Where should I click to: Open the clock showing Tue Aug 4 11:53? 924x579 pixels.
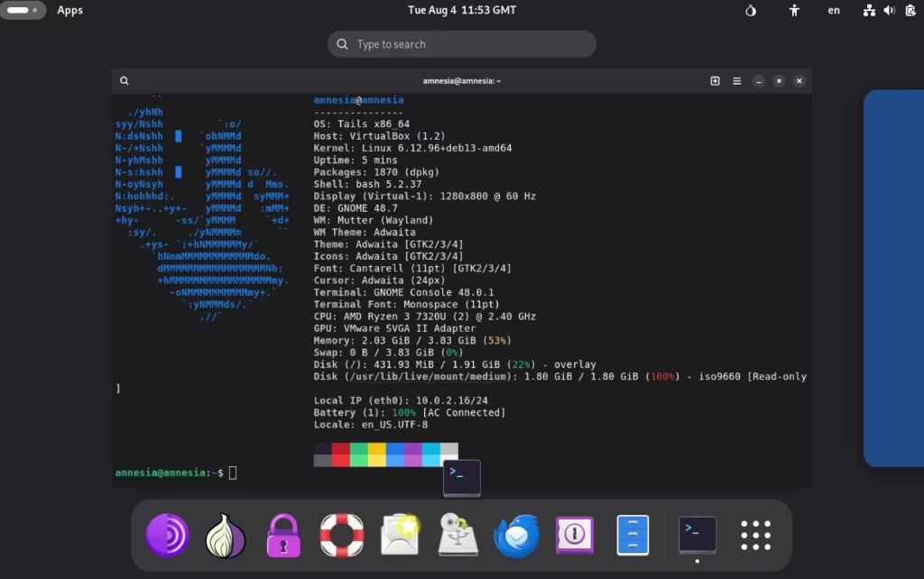[462, 10]
